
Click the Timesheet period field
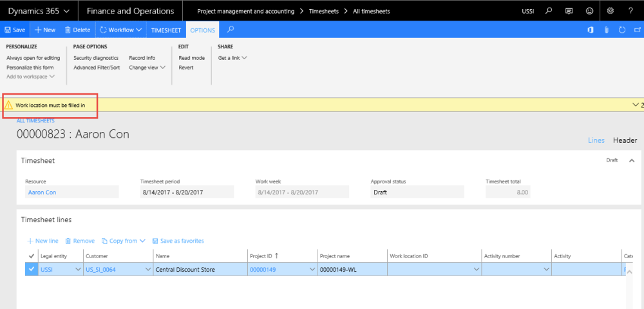[187, 192]
